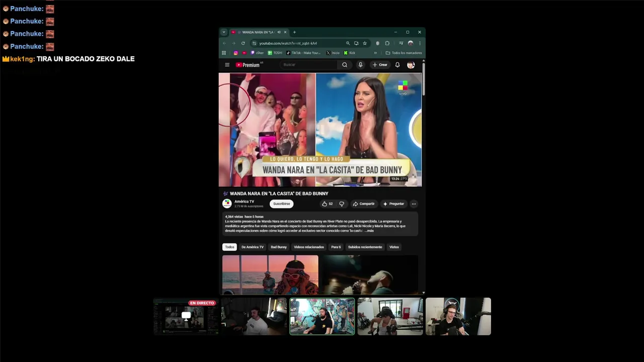This screenshot has height=362, width=644.
Task: Open more actions ellipsis beside Preguntar
Action: tap(414, 204)
